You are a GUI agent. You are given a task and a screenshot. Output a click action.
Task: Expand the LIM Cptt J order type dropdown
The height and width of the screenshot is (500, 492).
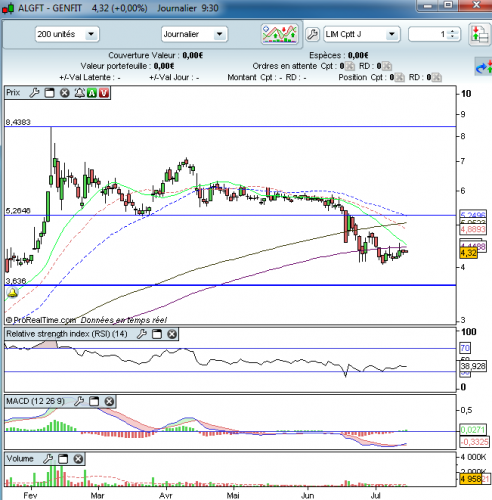coord(392,34)
